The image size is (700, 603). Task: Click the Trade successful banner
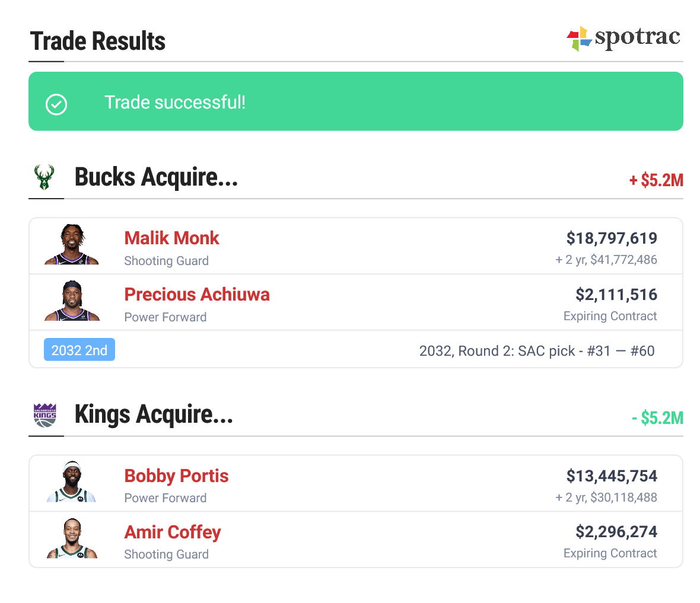coord(356,101)
